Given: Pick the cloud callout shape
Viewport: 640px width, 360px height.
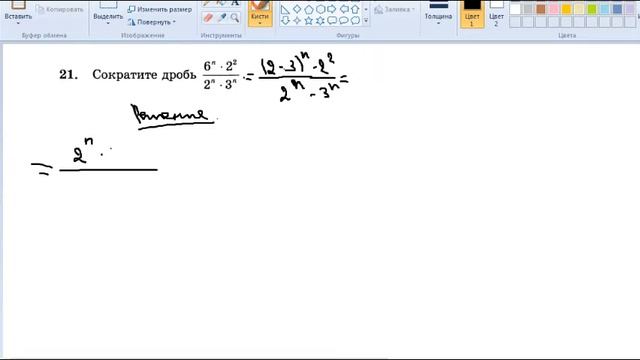Looking at the screenshot, I should 355,20.
